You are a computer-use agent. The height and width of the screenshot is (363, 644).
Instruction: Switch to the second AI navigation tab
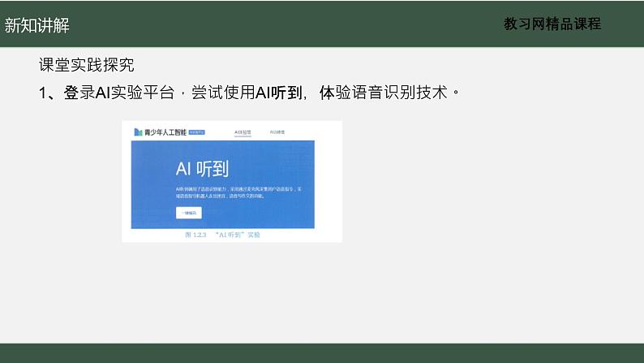coord(277,132)
